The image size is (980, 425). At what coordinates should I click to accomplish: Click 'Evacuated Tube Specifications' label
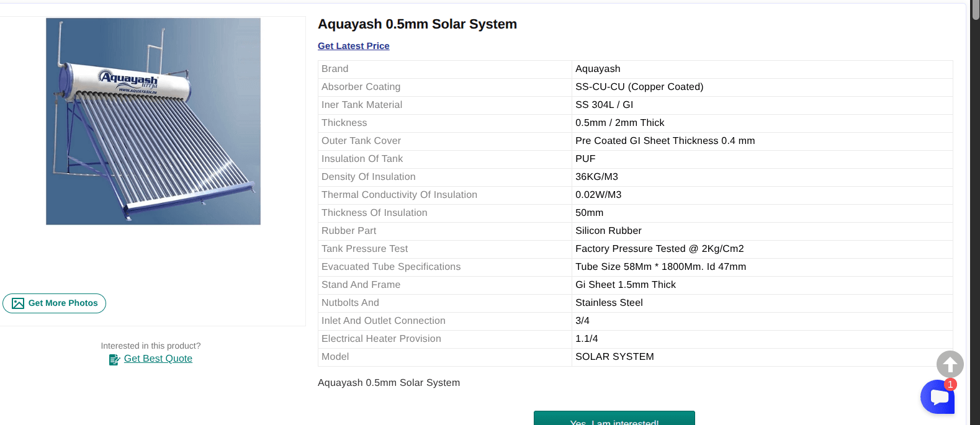tap(391, 267)
